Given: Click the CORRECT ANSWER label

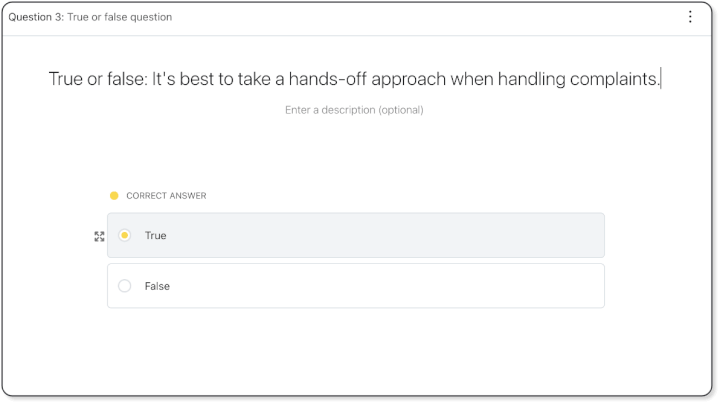Looking at the screenshot, I should point(166,196).
